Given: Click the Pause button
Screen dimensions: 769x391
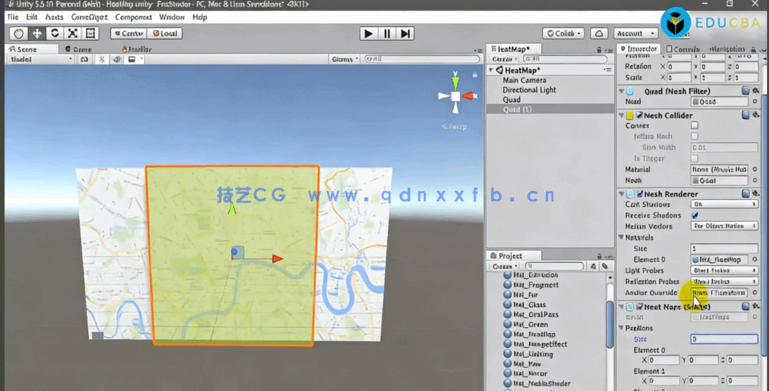Looking at the screenshot, I should (387, 33).
